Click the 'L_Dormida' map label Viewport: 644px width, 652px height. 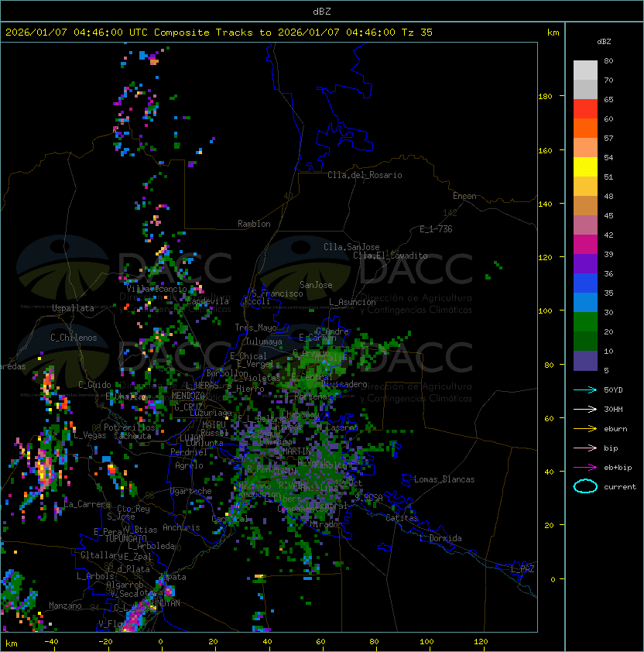(440, 538)
